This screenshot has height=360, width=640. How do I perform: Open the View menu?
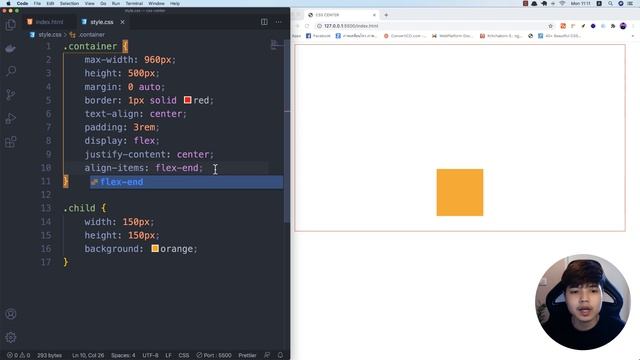pos(89,3)
